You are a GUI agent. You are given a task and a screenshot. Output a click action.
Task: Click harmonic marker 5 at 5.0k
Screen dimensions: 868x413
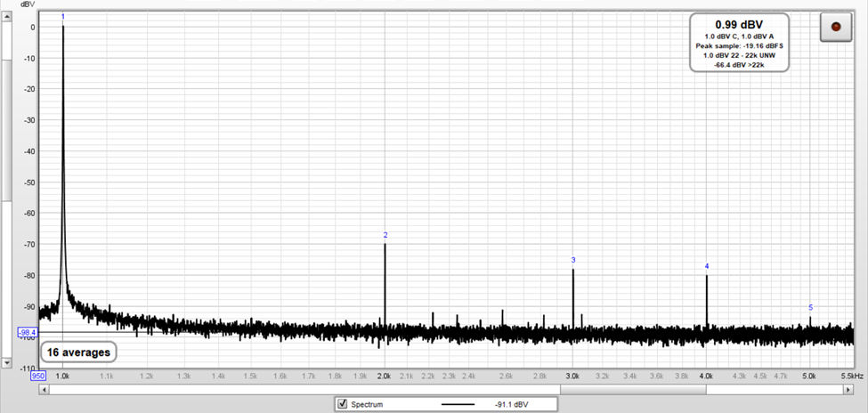(x=810, y=307)
